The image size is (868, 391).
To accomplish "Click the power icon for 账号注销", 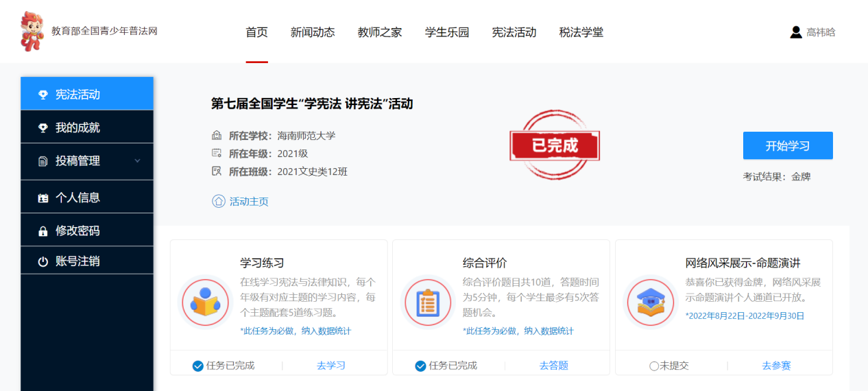I will point(43,261).
